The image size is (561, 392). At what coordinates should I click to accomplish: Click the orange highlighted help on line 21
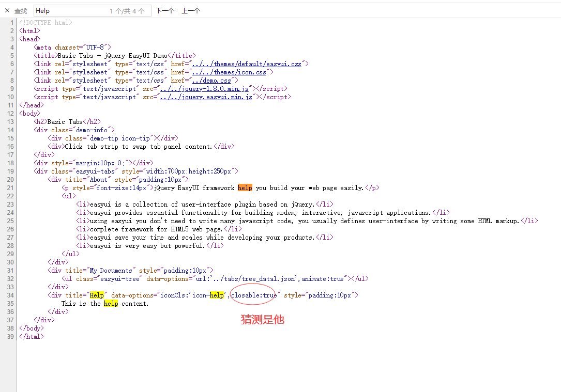tap(245, 188)
